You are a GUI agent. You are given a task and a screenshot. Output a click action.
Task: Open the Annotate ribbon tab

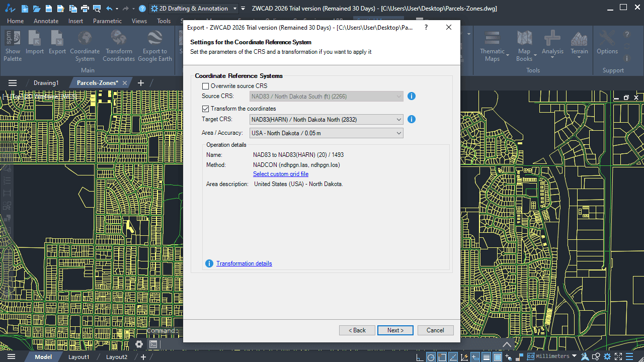click(46, 21)
